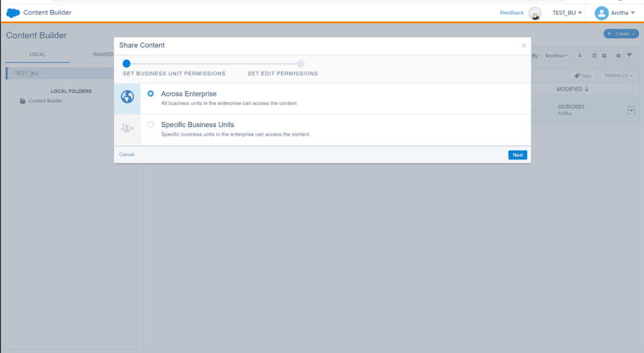Open the TEST_BU business unit dropdown
This screenshot has width=644, height=353.
click(567, 13)
